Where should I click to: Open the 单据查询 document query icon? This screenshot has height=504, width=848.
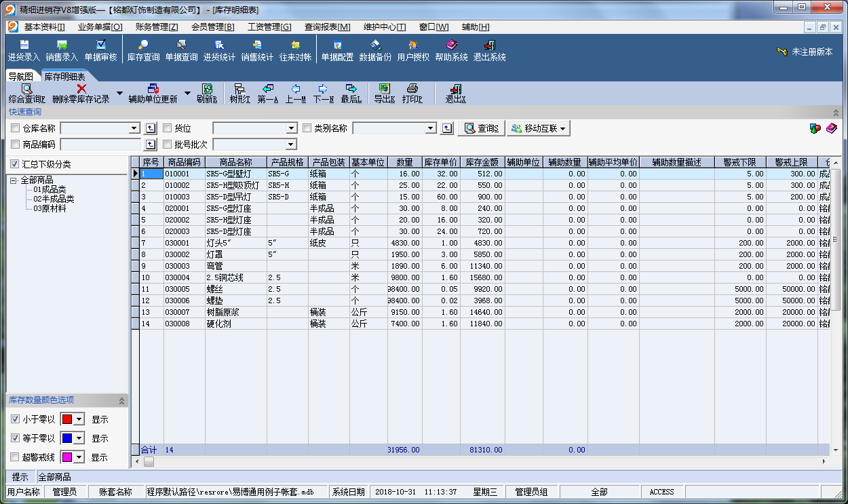point(181,50)
